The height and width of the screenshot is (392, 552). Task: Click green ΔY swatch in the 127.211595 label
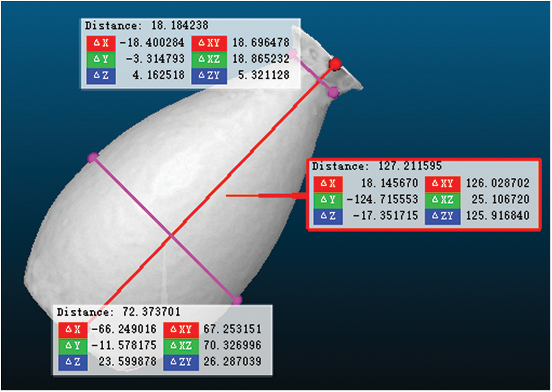pyautogui.click(x=328, y=199)
